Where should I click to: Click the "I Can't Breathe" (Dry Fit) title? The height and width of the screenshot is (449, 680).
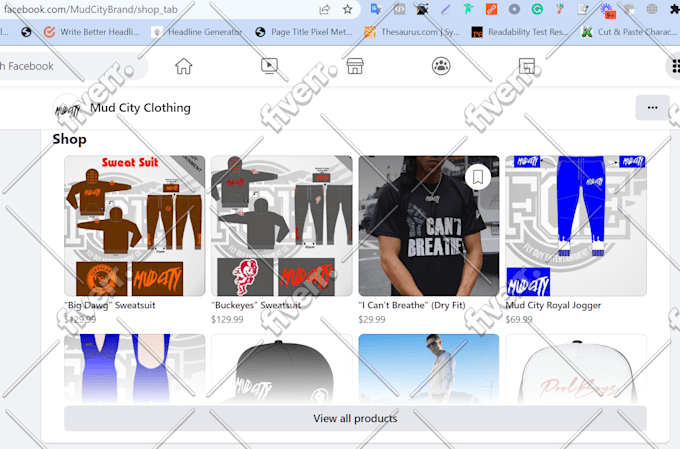pos(412,305)
